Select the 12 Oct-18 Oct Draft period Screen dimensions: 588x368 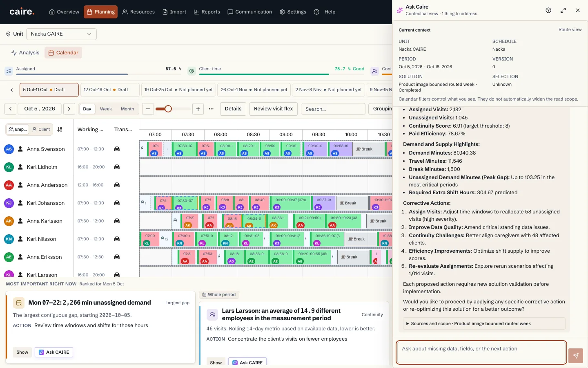(110, 90)
